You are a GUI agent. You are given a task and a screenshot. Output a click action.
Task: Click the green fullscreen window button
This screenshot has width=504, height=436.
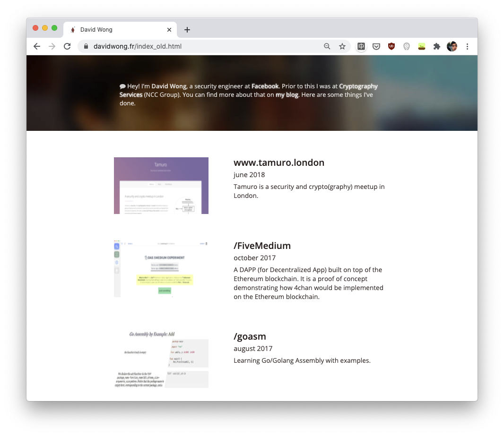(x=54, y=28)
